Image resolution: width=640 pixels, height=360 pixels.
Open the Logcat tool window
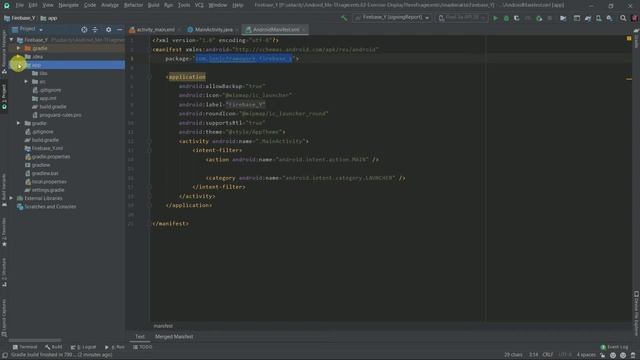pos(83,347)
